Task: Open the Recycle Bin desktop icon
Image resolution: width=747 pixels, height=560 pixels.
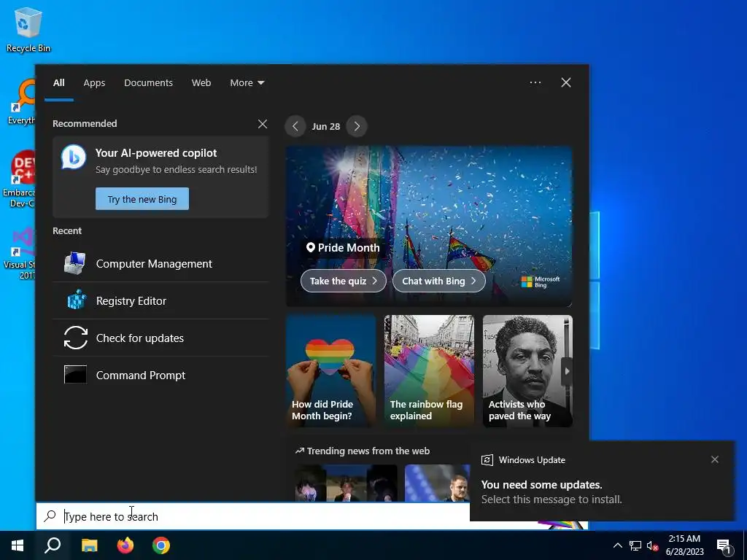Action: click(28, 30)
